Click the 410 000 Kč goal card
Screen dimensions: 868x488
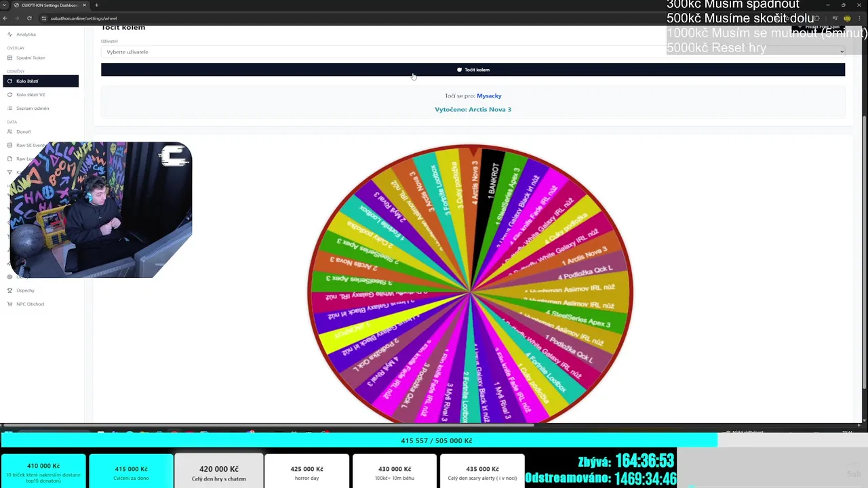tap(43, 470)
